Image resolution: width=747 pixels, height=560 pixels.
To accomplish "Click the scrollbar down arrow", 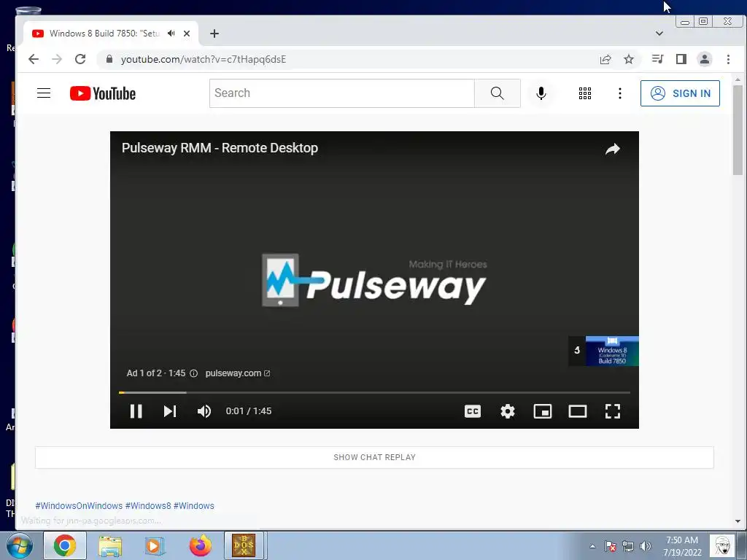I will (x=738, y=521).
